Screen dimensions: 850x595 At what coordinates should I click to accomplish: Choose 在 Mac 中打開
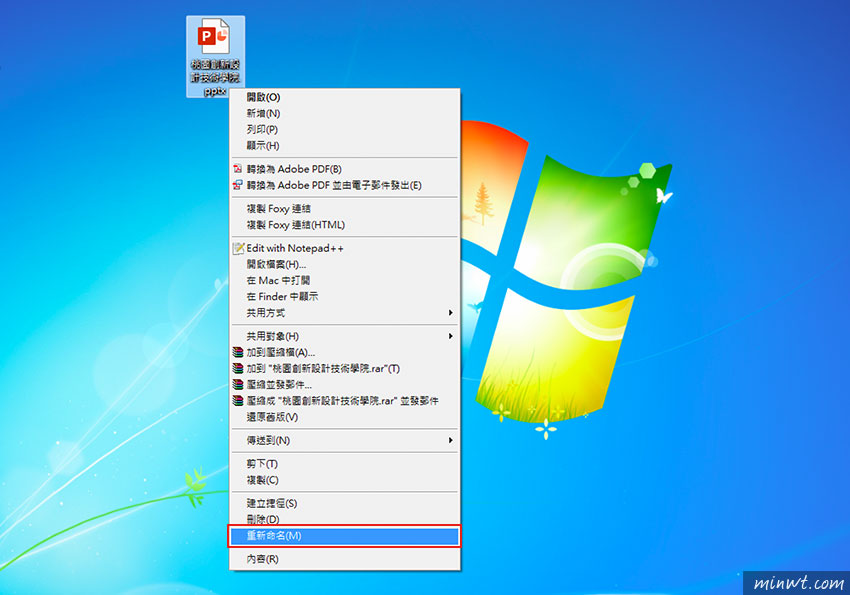(x=345, y=281)
